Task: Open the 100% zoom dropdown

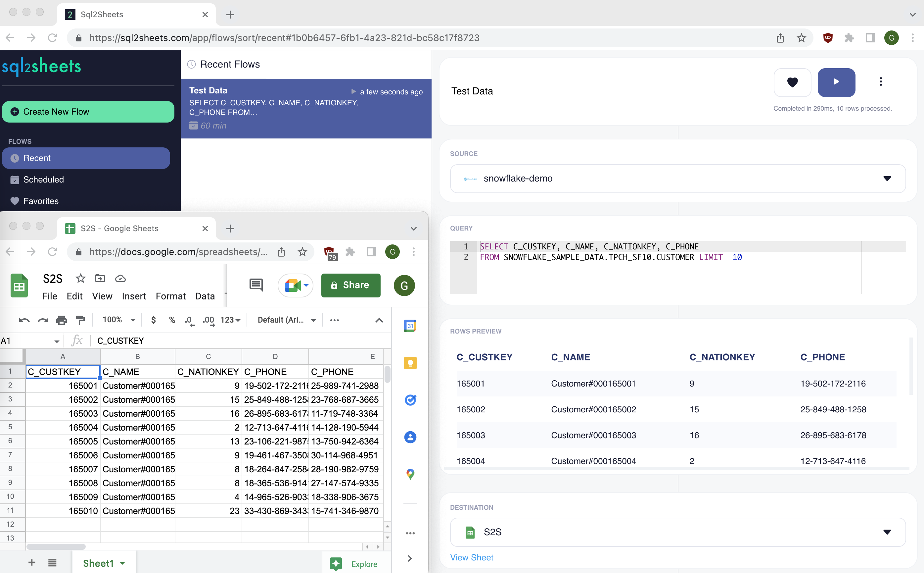Action: pyautogui.click(x=118, y=320)
